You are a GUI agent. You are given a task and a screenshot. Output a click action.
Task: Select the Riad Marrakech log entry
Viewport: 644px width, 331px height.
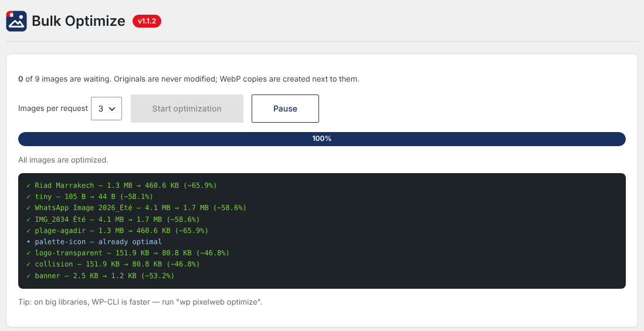[121, 185]
